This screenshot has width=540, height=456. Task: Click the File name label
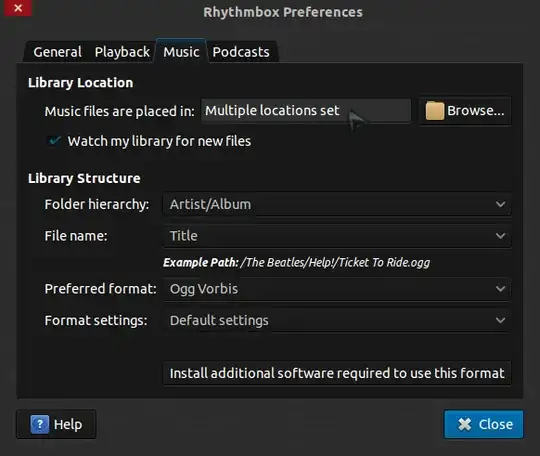click(76, 236)
